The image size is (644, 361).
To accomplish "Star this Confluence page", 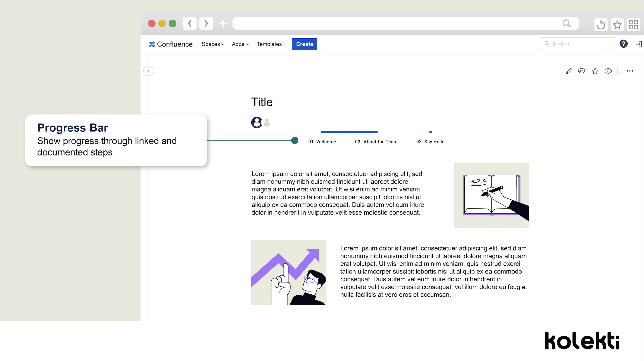I will tap(595, 71).
